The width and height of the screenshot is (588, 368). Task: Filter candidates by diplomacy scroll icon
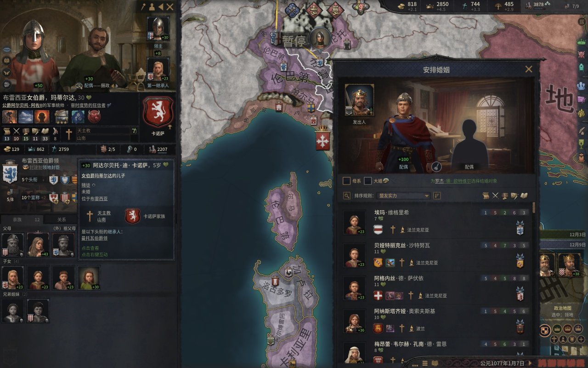click(486, 195)
